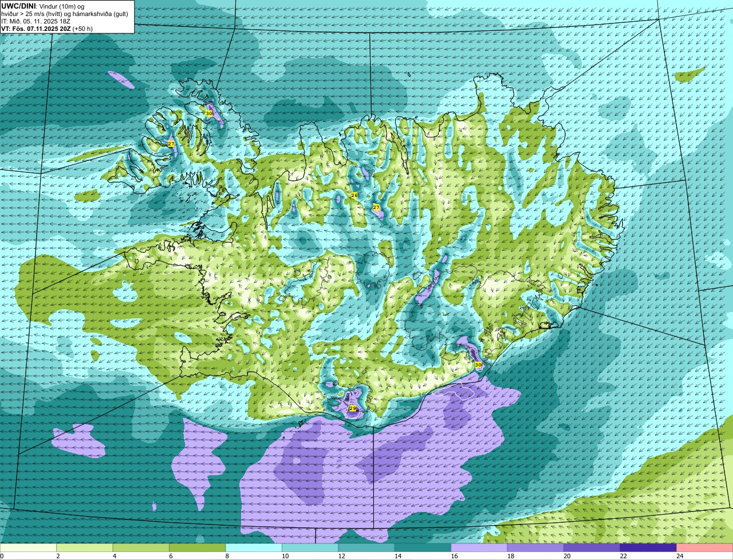
Task: Select the yellow "27" gust label in the Westfjords
Action: click(x=171, y=144)
